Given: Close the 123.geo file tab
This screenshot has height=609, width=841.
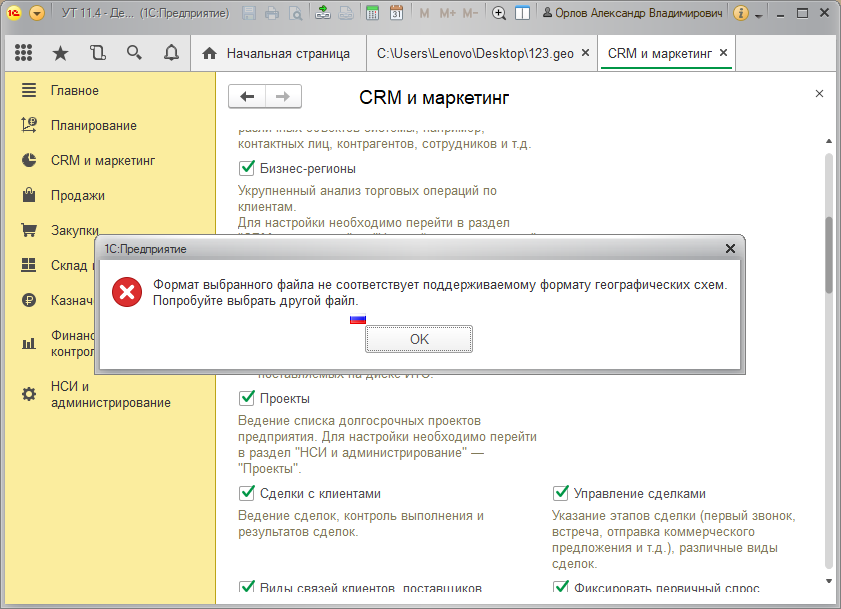Looking at the screenshot, I should (x=586, y=53).
